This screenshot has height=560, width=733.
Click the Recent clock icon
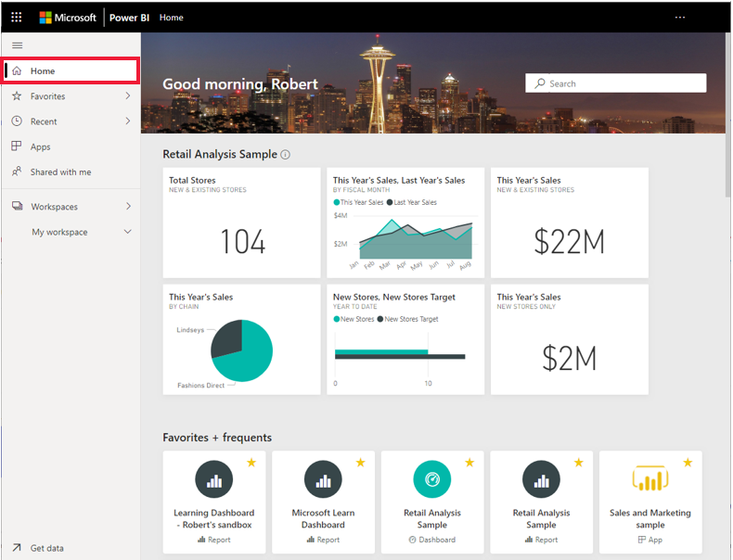(x=17, y=121)
